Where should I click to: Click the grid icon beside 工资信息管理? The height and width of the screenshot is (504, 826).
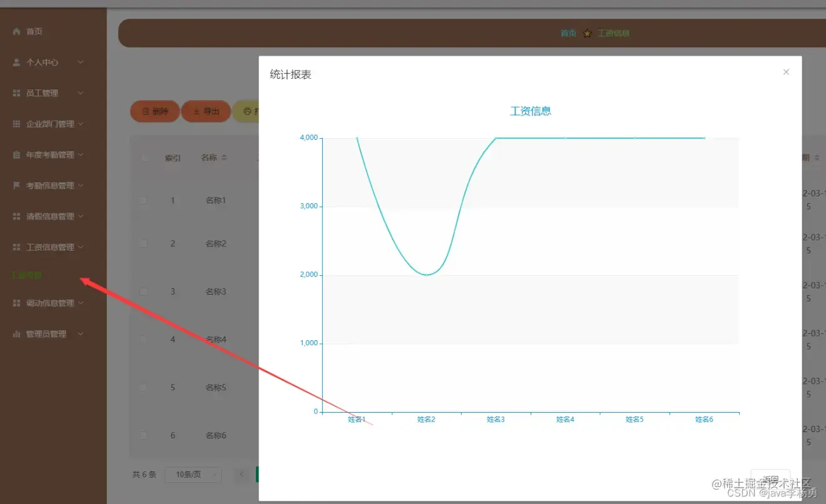coord(17,247)
